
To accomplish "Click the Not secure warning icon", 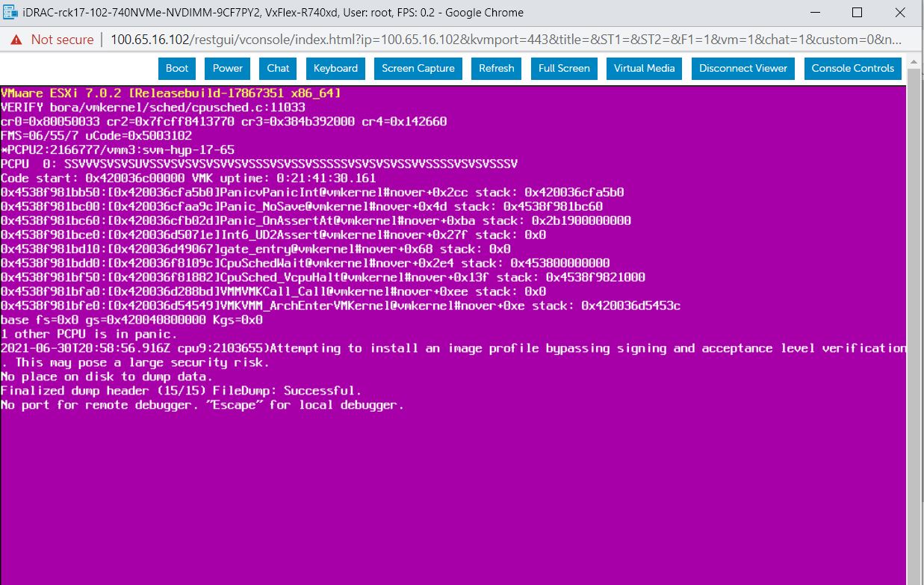I will point(16,40).
